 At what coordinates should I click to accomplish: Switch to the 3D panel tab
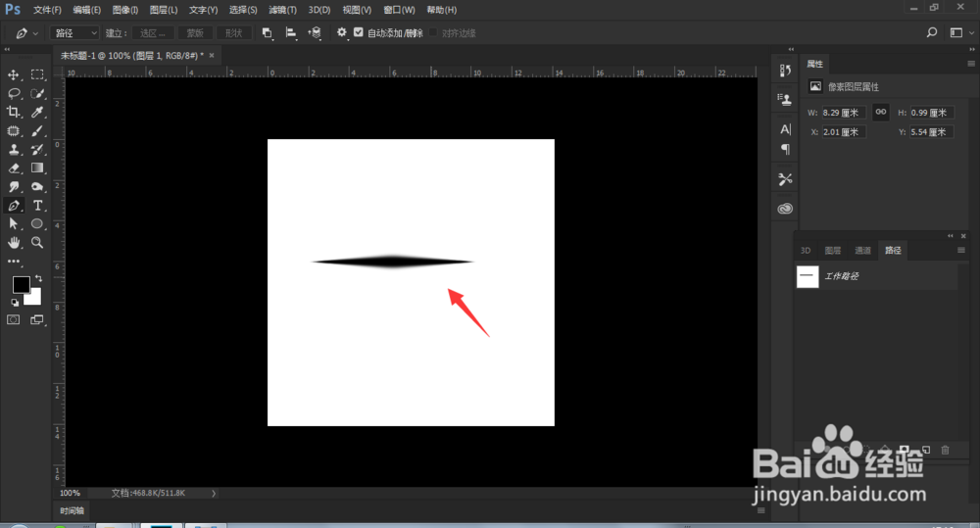coord(806,250)
